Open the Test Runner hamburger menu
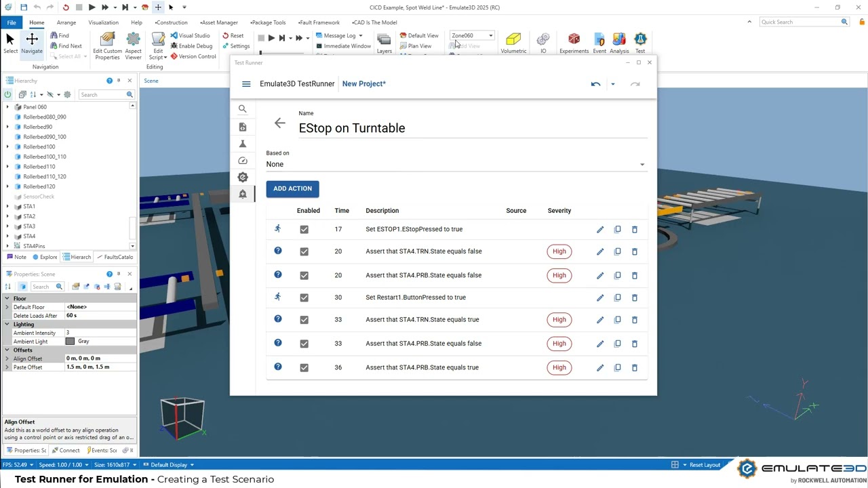This screenshot has width=868, height=488. click(x=246, y=84)
